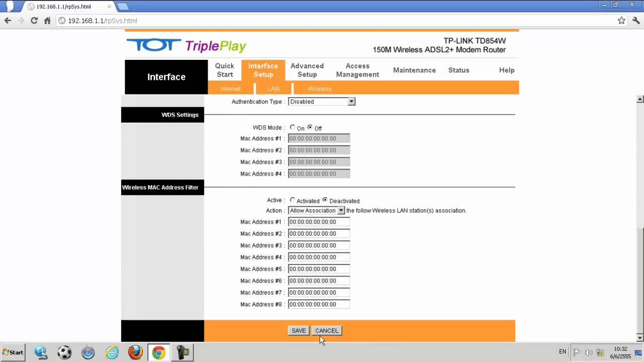
Task: Reload the router page
Action: 34,21
